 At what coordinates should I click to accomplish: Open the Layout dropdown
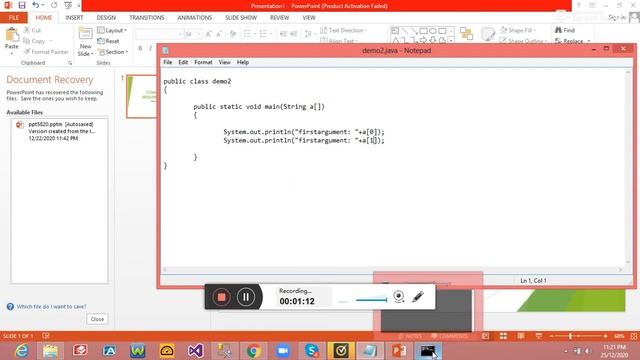tap(112, 31)
